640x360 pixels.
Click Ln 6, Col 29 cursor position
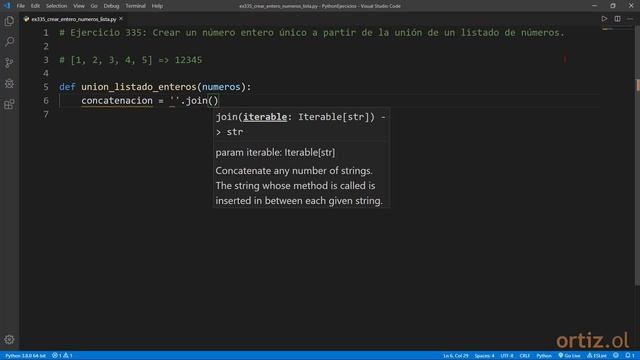tap(456, 356)
